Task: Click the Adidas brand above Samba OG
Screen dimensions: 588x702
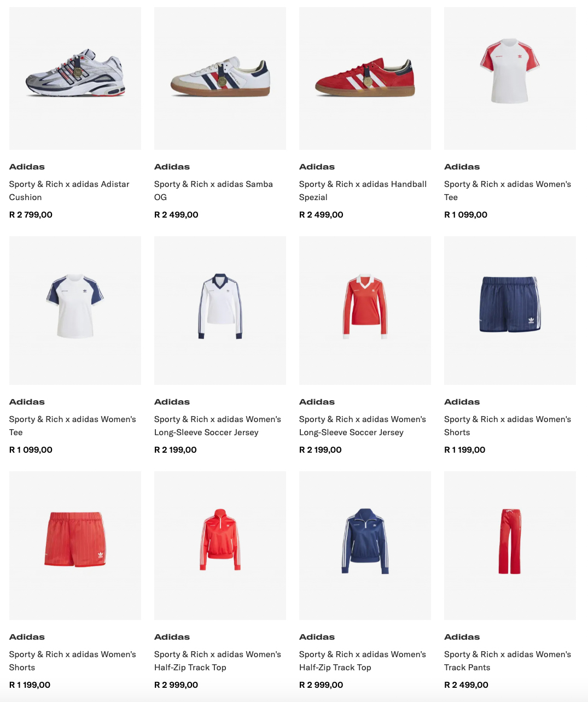Action: (172, 167)
